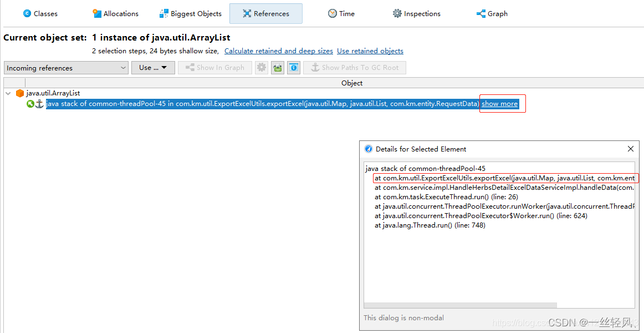Click the orange ArrayList object icon

20,93
